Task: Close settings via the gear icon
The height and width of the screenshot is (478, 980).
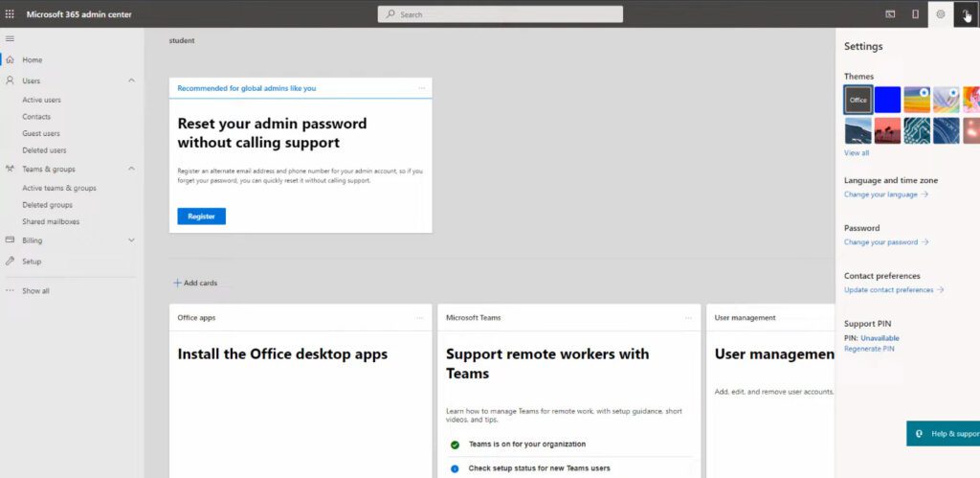Action: click(x=941, y=14)
